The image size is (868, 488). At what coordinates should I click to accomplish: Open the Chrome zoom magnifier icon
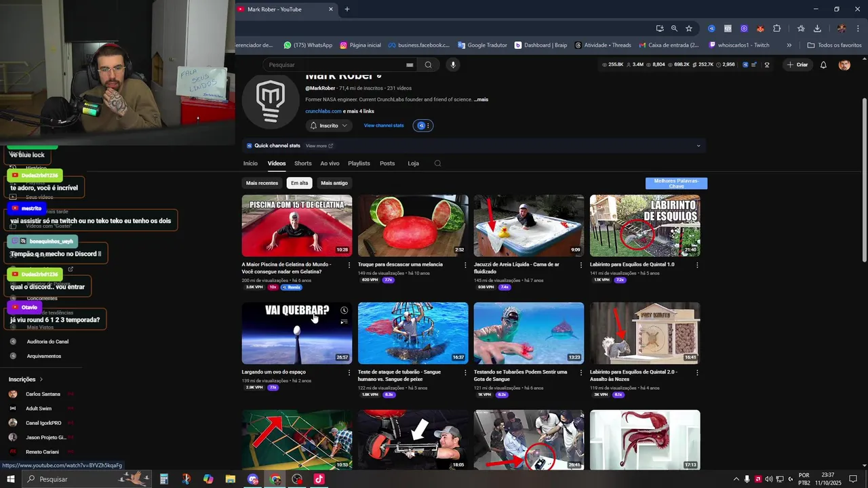tap(674, 28)
